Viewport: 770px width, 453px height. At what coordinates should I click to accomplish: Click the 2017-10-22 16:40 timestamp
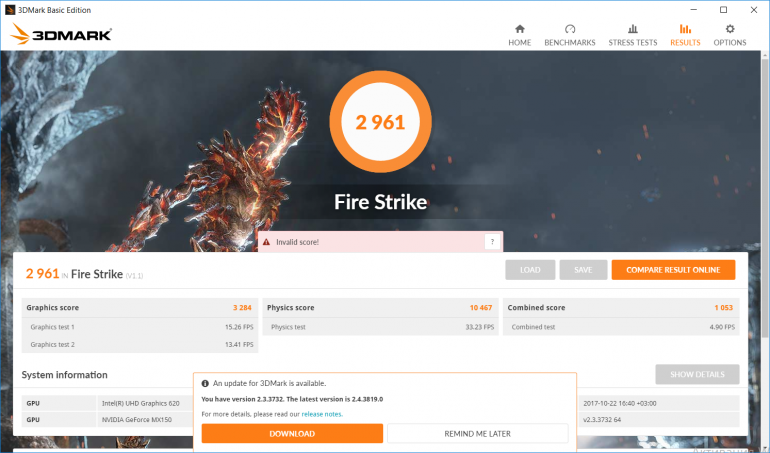(x=620, y=403)
